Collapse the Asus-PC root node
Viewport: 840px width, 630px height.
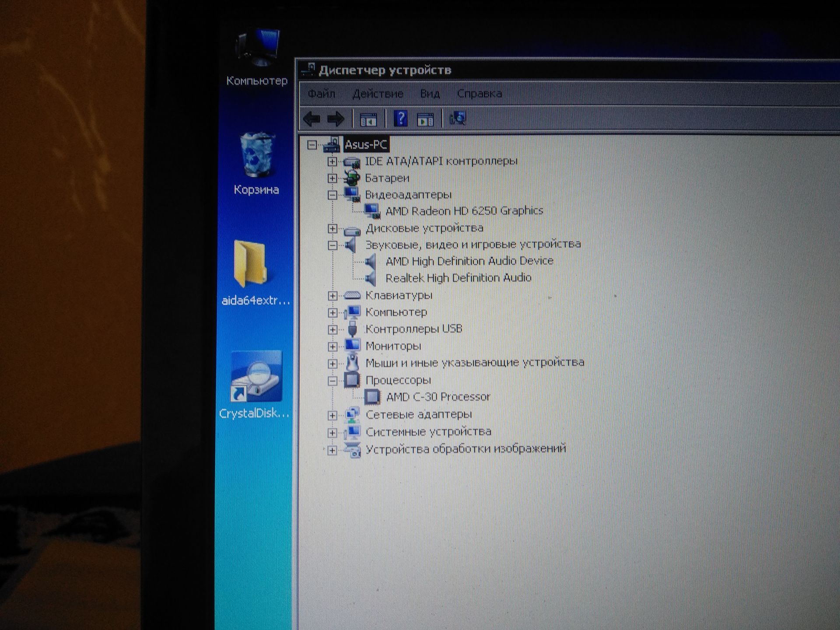click(312, 145)
